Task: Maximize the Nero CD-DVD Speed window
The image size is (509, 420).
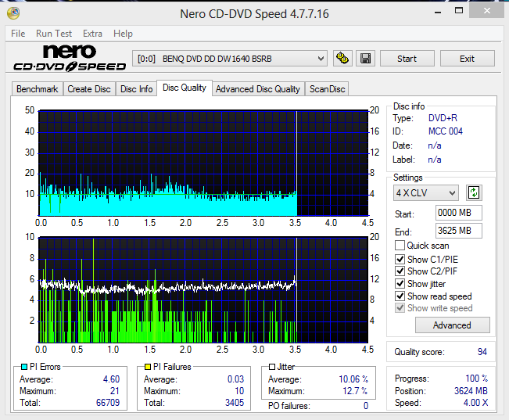Action: coord(459,11)
